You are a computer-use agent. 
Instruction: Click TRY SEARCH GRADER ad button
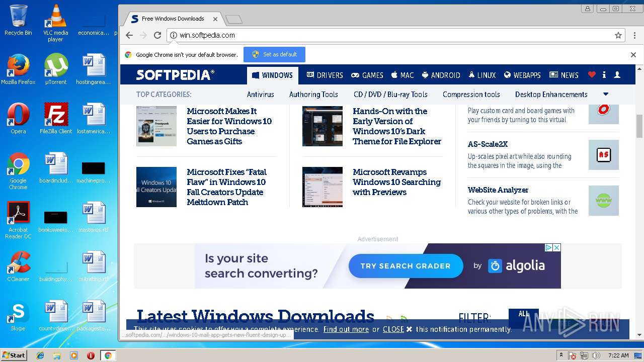pos(406,266)
